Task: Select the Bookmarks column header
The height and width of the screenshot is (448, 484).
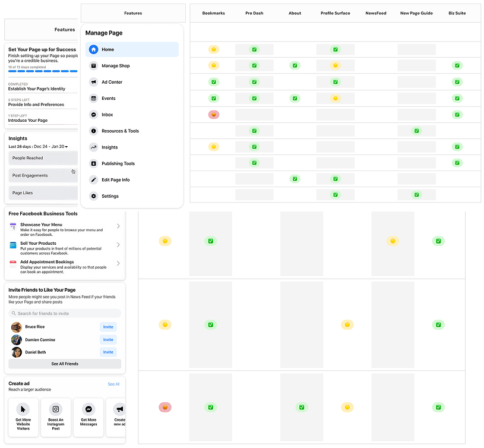Action: coord(214,13)
